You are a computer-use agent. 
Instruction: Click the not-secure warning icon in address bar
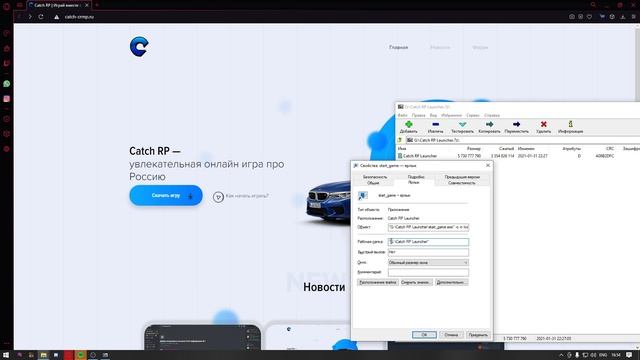click(x=56, y=17)
